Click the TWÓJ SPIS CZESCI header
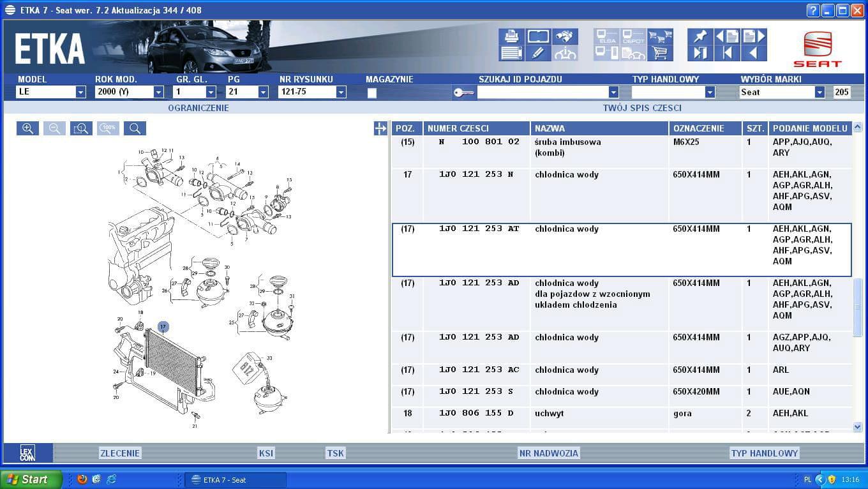The width and height of the screenshot is (868, 489). pos(642,108)
